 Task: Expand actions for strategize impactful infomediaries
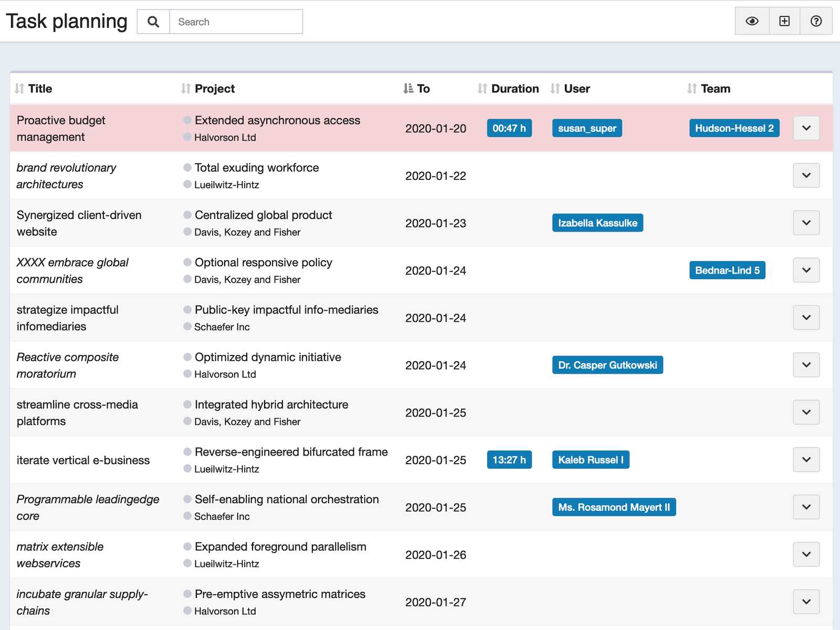(806, 318)
